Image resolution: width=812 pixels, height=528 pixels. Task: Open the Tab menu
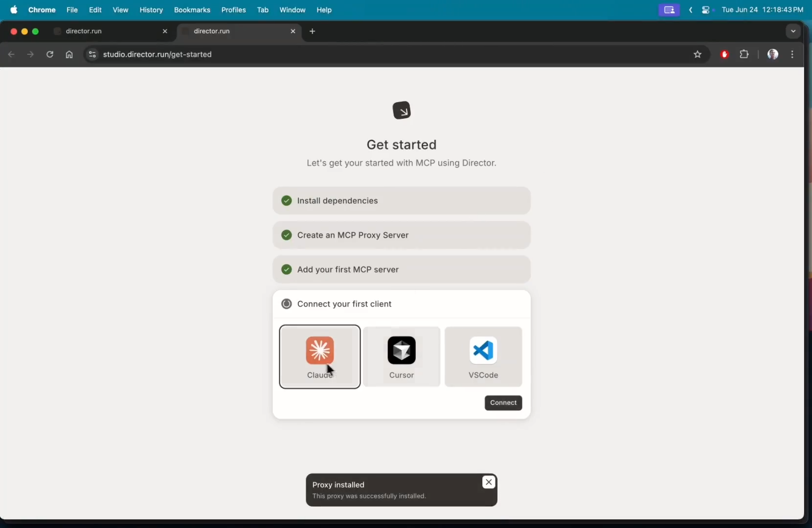(x=263, y=10)
